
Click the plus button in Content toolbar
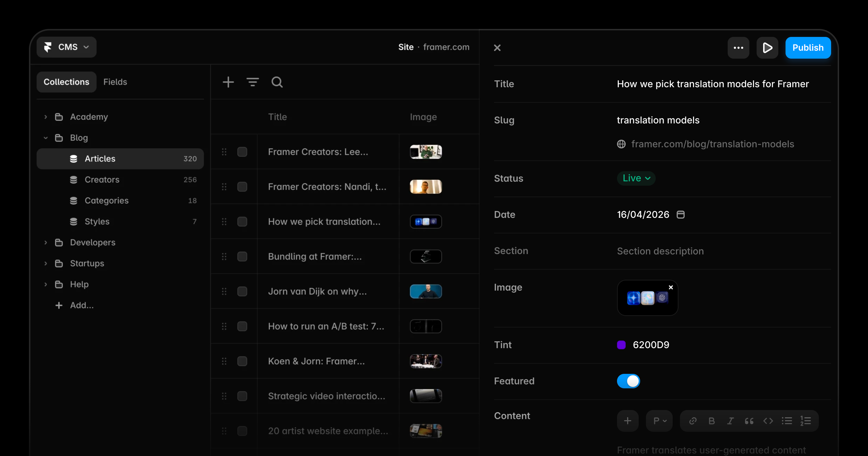tap(628, 421)
